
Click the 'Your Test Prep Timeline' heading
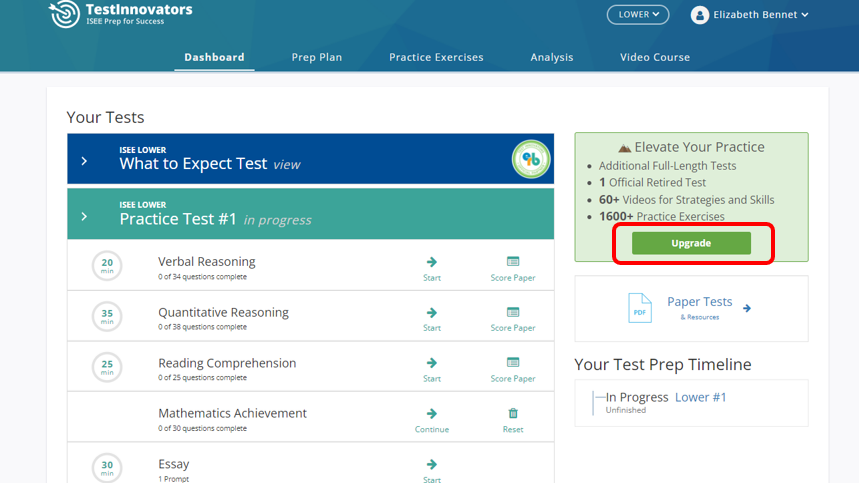[662, 364]
